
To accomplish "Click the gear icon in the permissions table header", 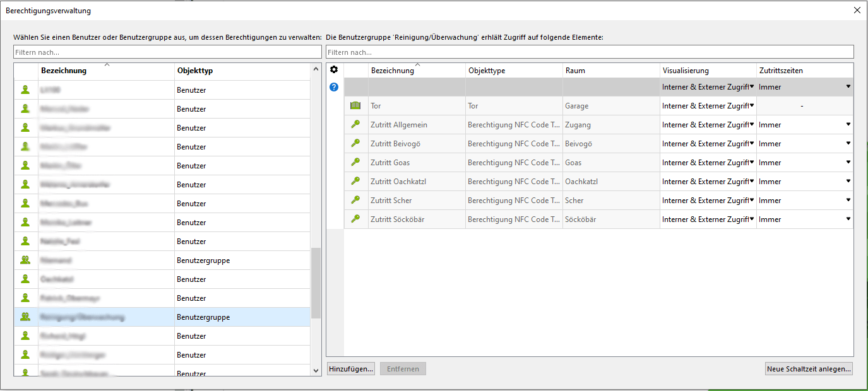I will pos(334,70).
